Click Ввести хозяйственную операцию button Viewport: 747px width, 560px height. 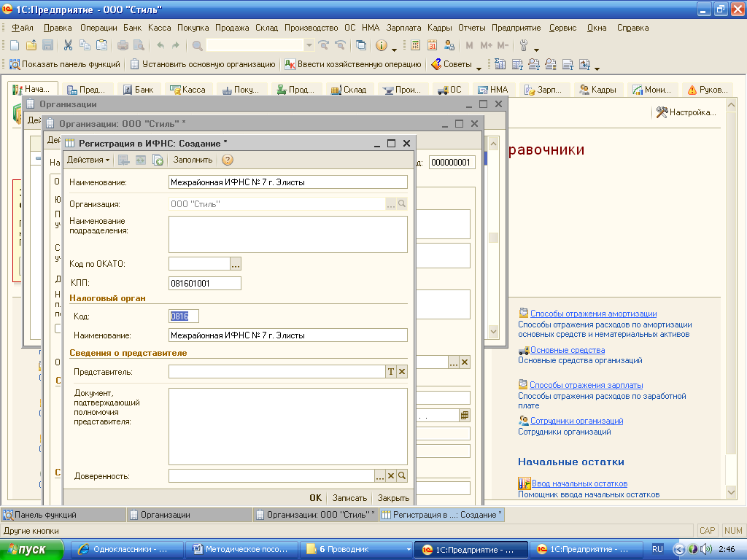click(x=353, y=64)
